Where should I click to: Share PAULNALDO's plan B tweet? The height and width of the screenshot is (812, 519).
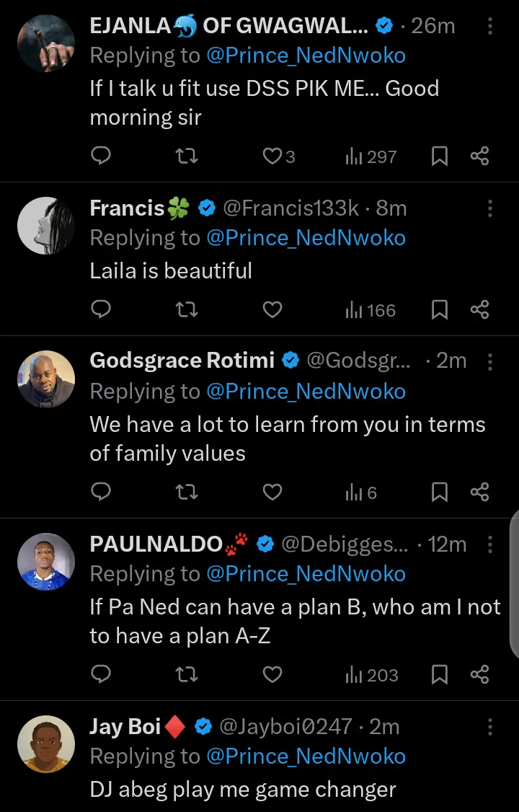pyautogui.click(x=479, y=675)
